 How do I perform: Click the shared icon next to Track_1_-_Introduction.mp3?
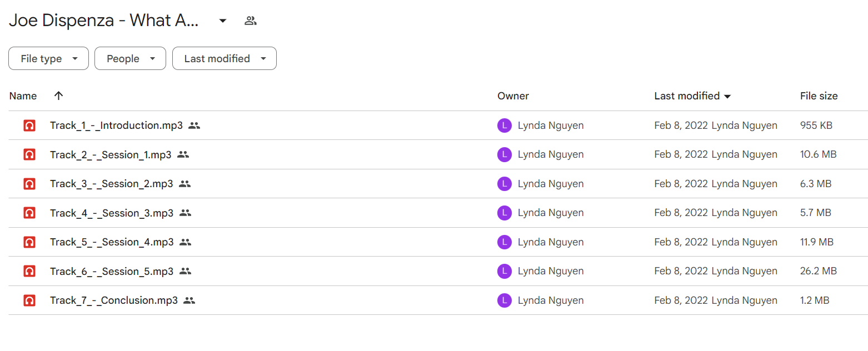pos(194,126)
